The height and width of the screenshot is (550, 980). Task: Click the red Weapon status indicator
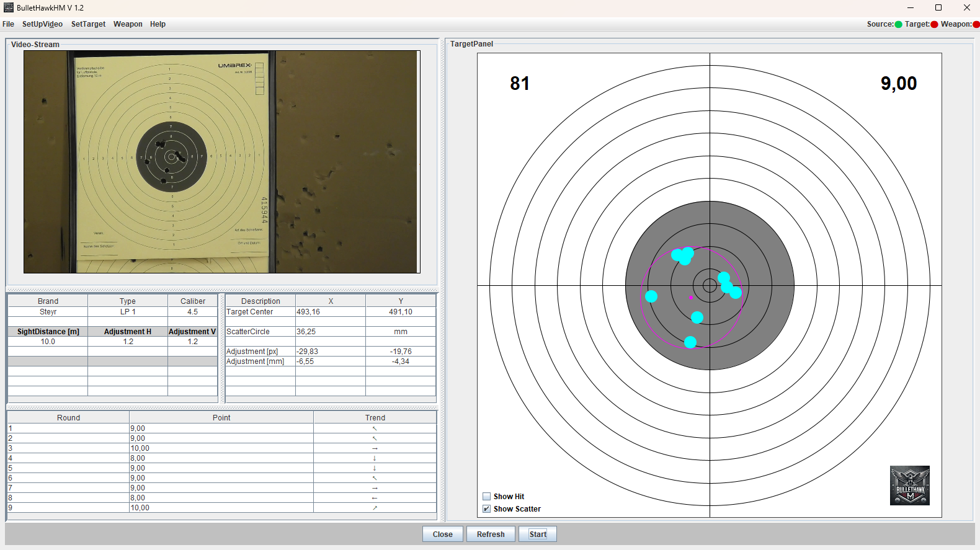[x=976, y=25]
